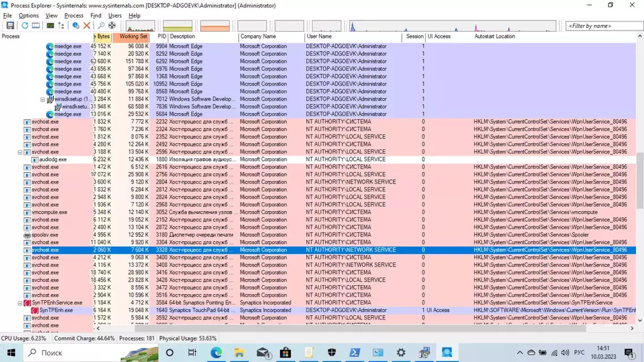
Task: Open Microsoft Store from the taskbar
Action: [x=285, y=352]
